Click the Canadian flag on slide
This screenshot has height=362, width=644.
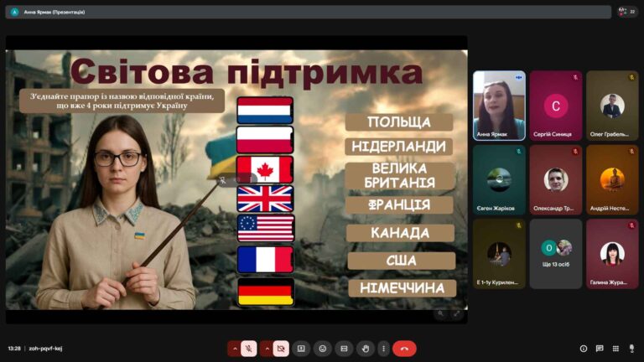click(265, 169)
